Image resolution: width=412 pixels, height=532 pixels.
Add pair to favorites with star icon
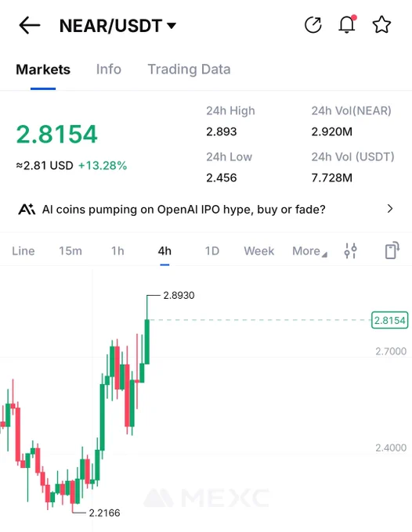[x=381, y=25]
